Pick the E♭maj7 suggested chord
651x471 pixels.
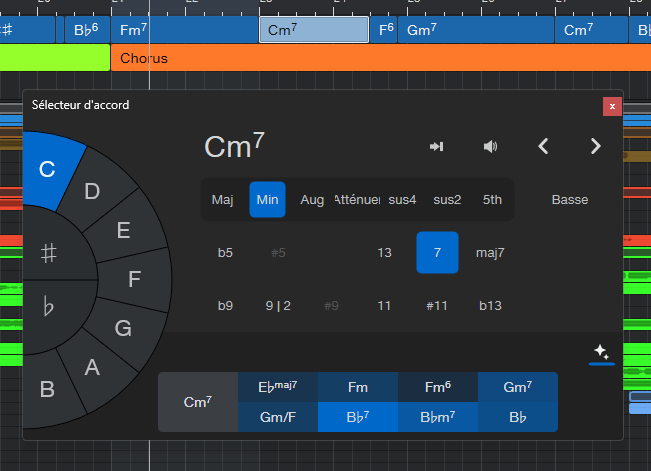278,386
